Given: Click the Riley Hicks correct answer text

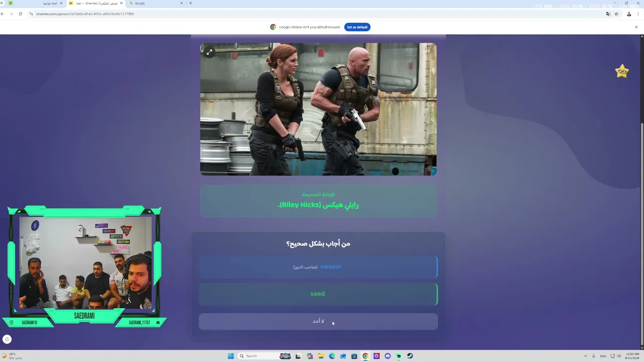Looking at the screenshot, I should pos(318,205).
